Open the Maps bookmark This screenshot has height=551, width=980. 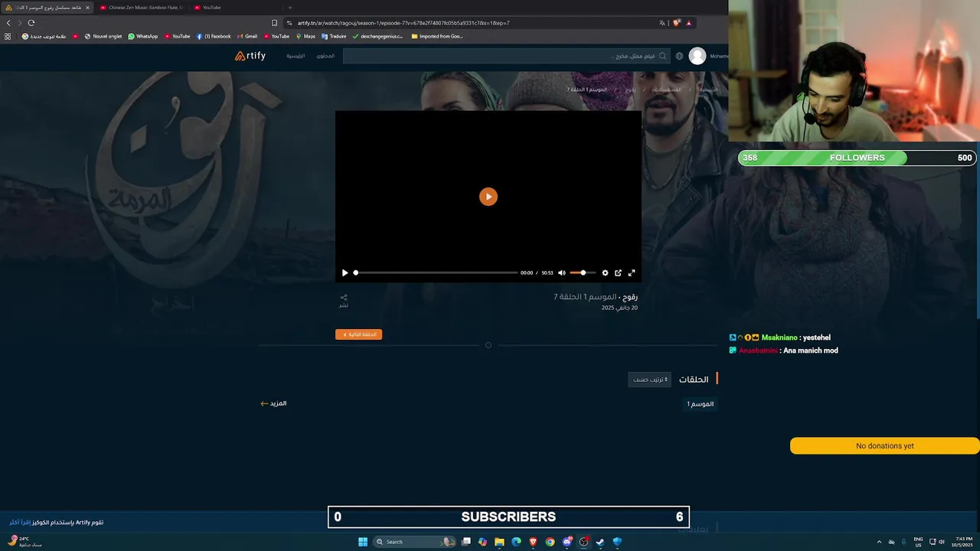305,36
